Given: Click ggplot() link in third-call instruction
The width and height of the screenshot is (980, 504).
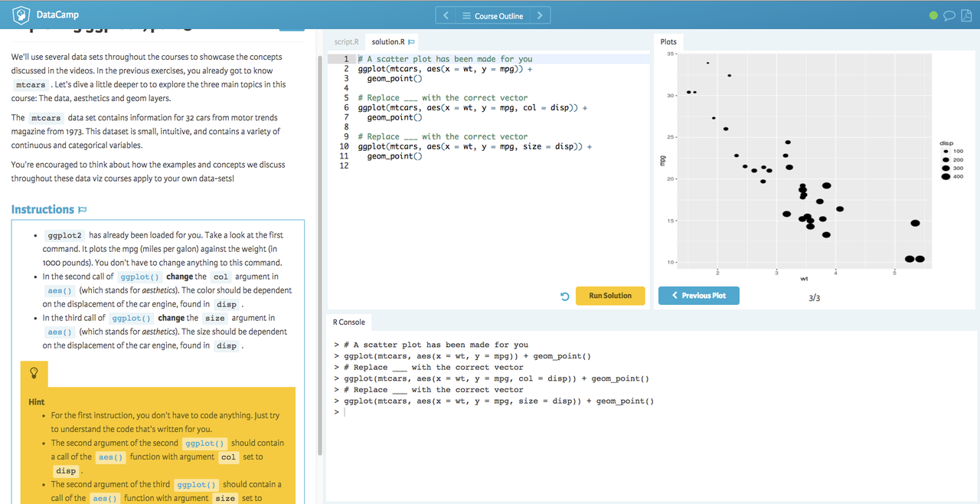Looking at the screenshot, I should (132, 319).
